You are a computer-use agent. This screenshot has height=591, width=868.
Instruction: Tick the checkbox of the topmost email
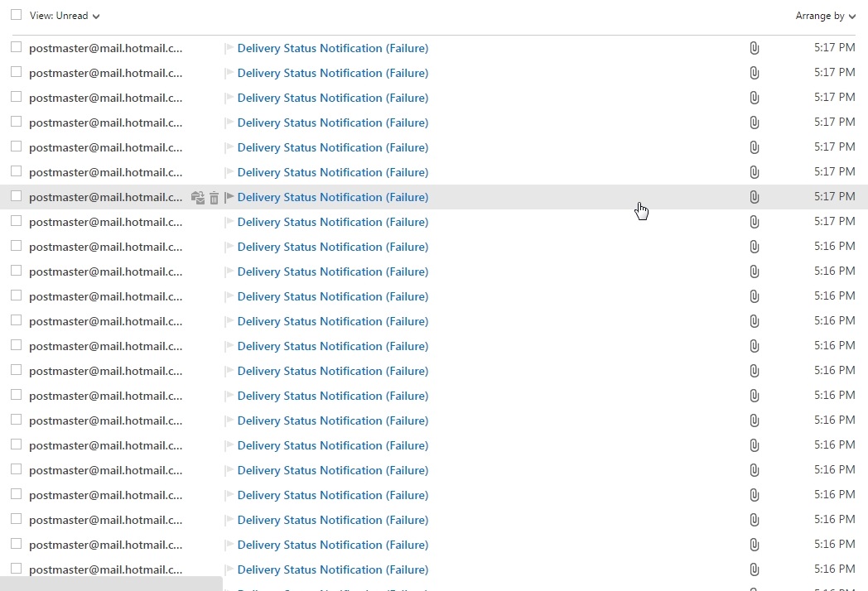(x=16, y=47)
